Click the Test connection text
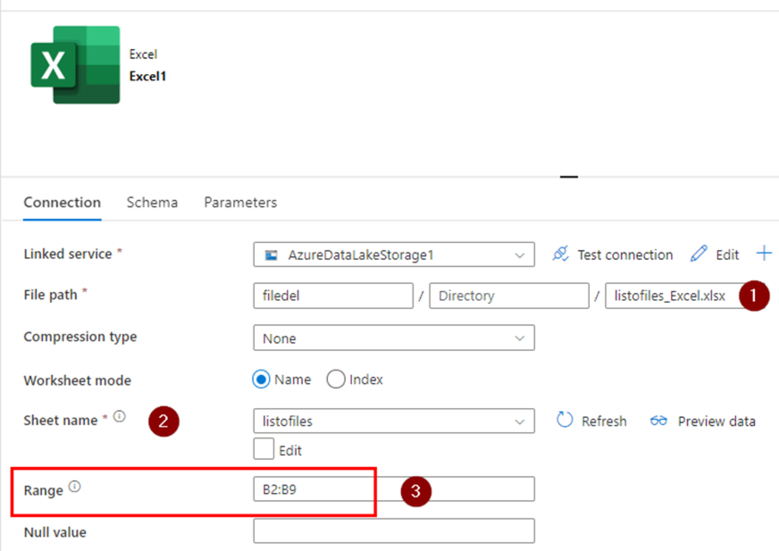 pos(625,255)
